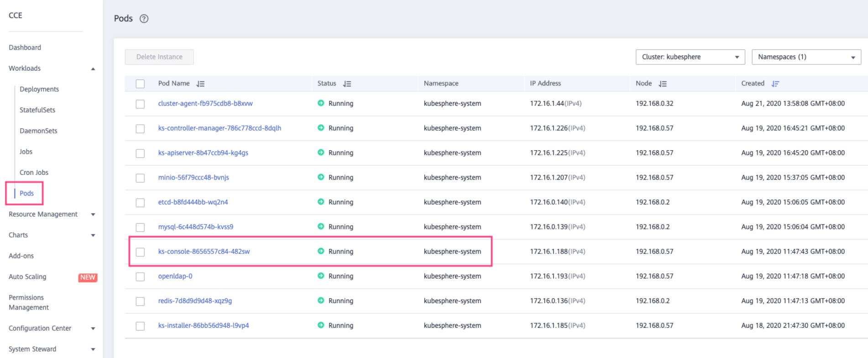Sort by Pod Name column icon
Image resolution: width=868 pixels, height=358 pixels.
click(x=200, y=84)
